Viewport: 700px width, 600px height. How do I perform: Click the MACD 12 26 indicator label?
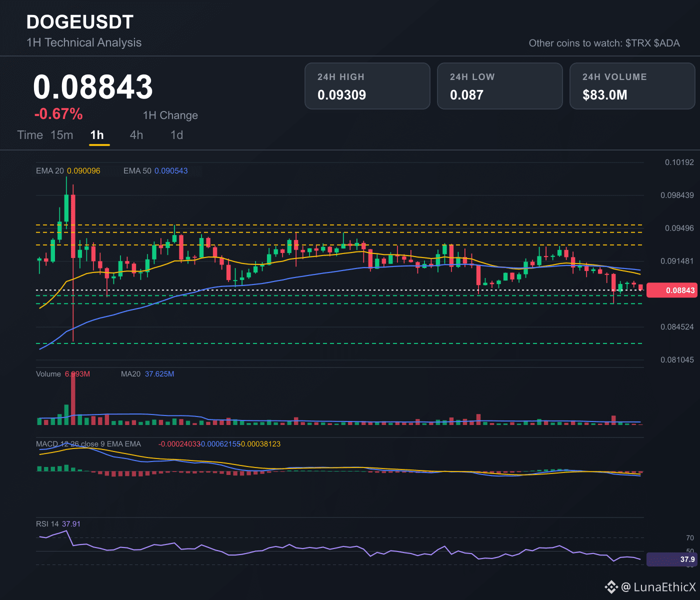(x=88, y=444)
